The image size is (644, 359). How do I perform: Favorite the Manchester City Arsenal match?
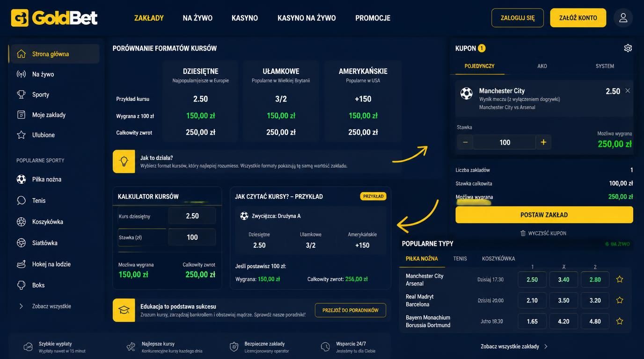tap(620, 280)
